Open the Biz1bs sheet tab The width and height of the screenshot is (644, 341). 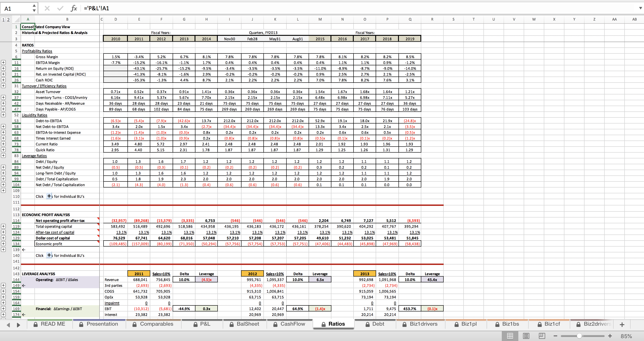click(x=508, y=324)
